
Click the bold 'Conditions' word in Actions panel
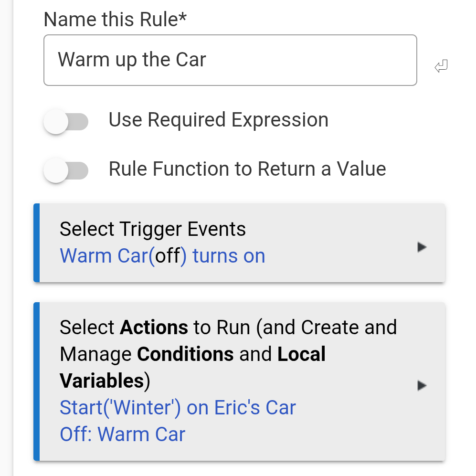pos(185,354)
